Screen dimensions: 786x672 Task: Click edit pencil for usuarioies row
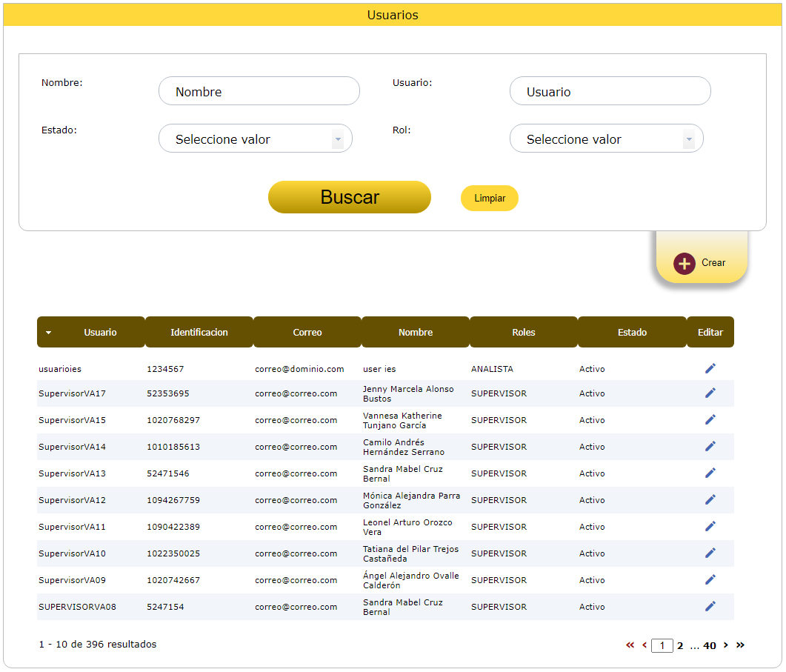tap(710, 369)
